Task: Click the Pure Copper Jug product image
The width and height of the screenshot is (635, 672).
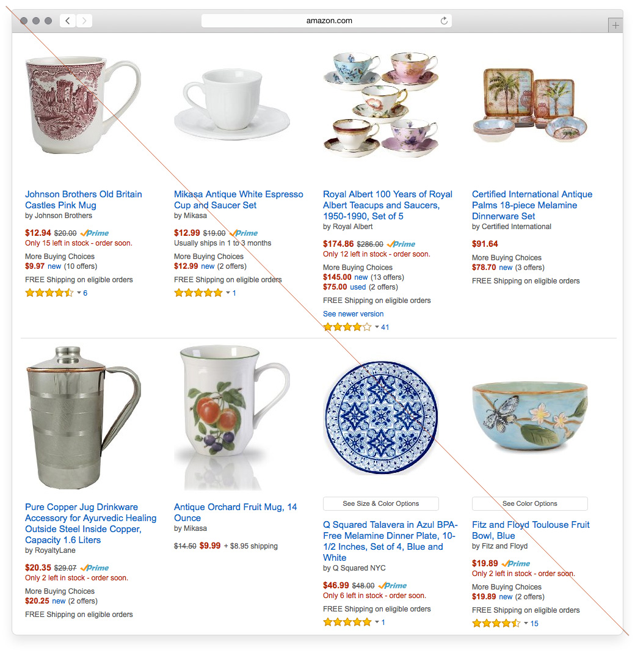Action: click(x=84, y=418)
